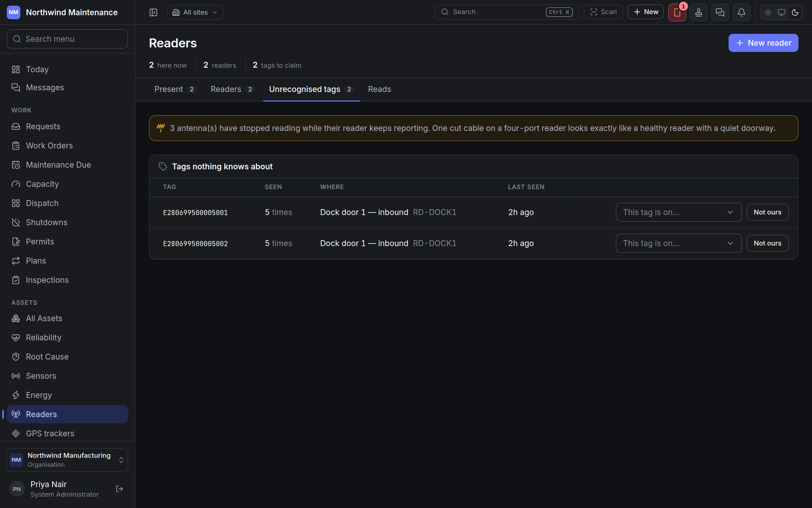Open Root Cause in sidebar

[x=67, y=357]
